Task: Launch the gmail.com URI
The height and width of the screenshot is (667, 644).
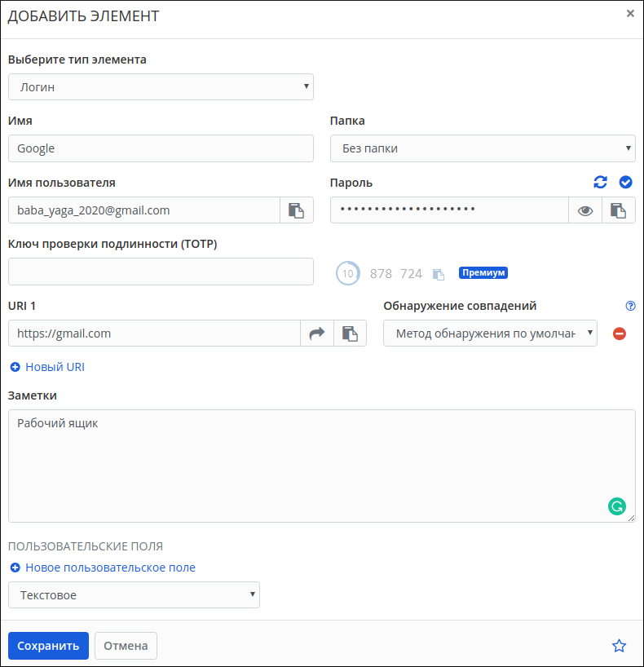Action: pos(317,333)
